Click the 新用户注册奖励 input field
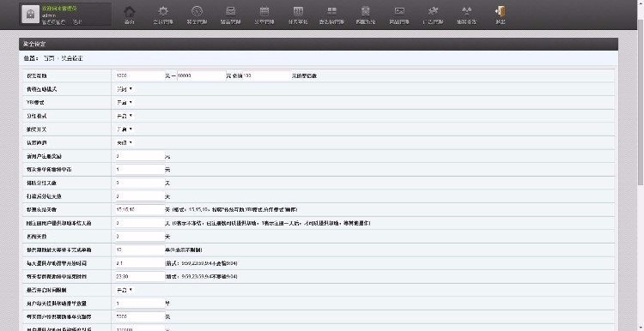The width and height of the screenshot is (644, 331). tap(140, 156)
